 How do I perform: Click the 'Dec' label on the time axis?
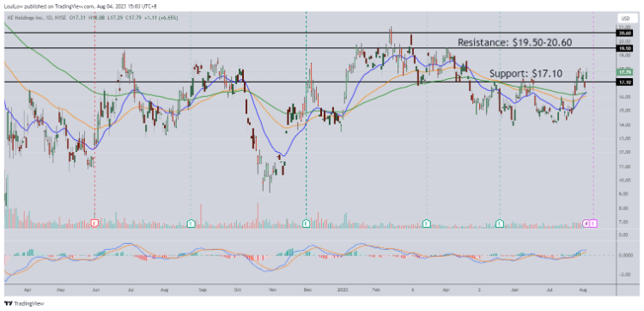[x=308, y=290]
